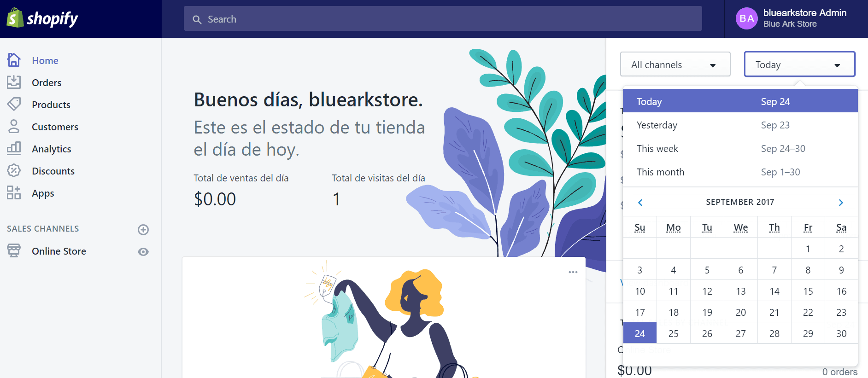
Task: Click the Discounts badge icon
Action: pyautogui.click(x=14, y=170)
